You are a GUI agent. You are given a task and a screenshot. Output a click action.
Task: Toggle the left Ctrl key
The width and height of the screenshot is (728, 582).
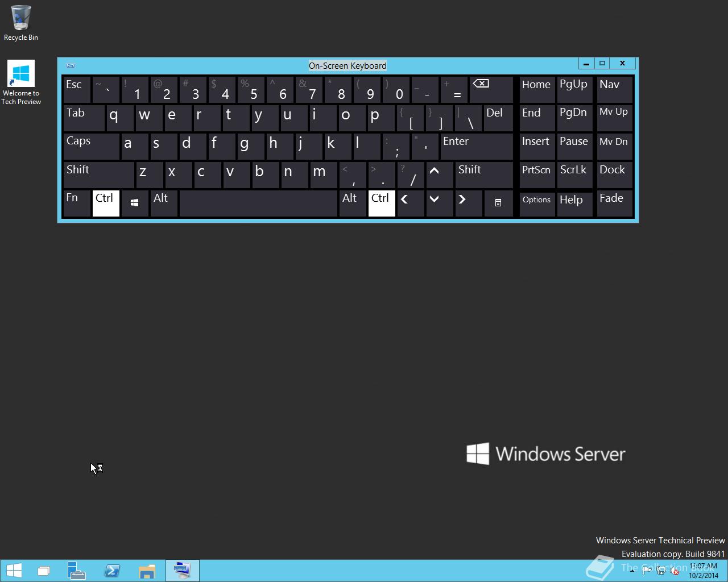(x=106, y=203)
